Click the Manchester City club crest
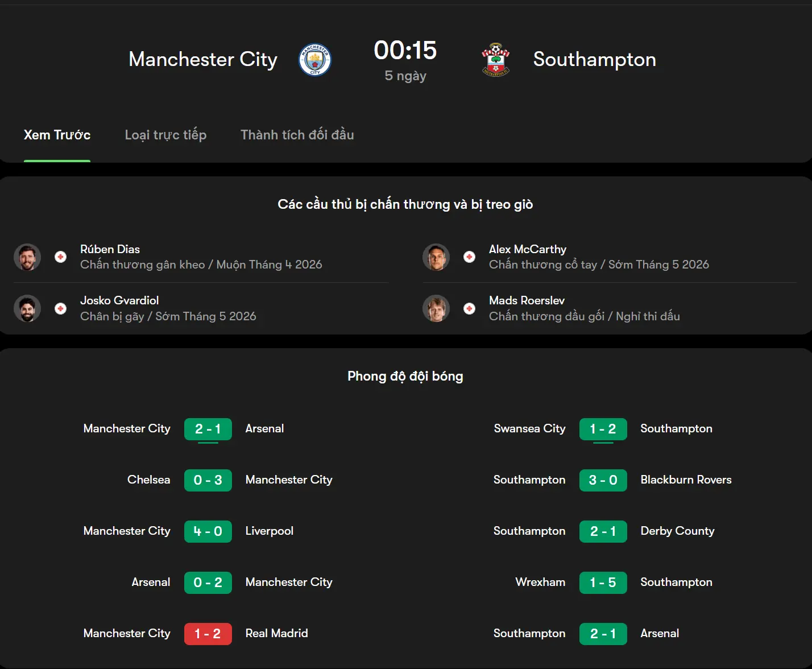The width and height of the screenshot is (812, 669). (x=314, y=59)
